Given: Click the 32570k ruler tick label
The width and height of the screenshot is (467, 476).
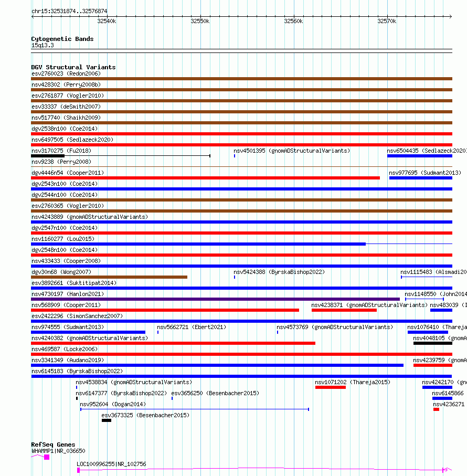Looking at the screenshot, I should click(x=387, y=21).
